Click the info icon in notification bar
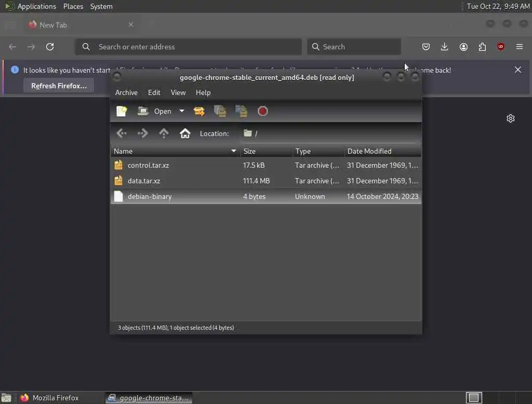The width and height of the screenshot is (532, 404). 15,70
